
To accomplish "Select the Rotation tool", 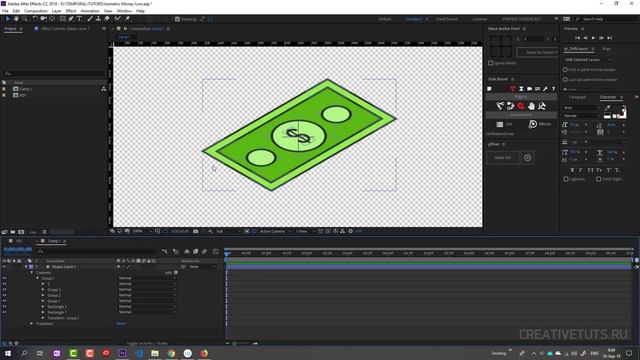I will (x=35, y=19).
